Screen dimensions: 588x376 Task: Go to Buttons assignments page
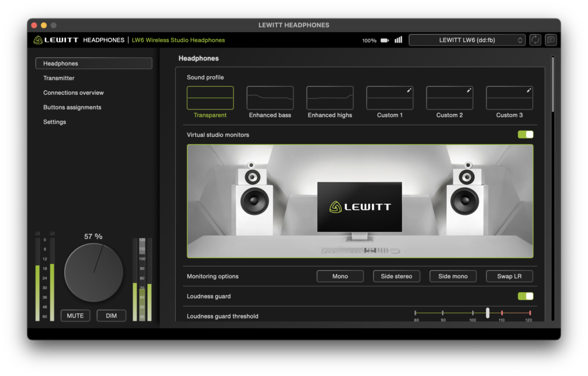click(x=72, y=108)
